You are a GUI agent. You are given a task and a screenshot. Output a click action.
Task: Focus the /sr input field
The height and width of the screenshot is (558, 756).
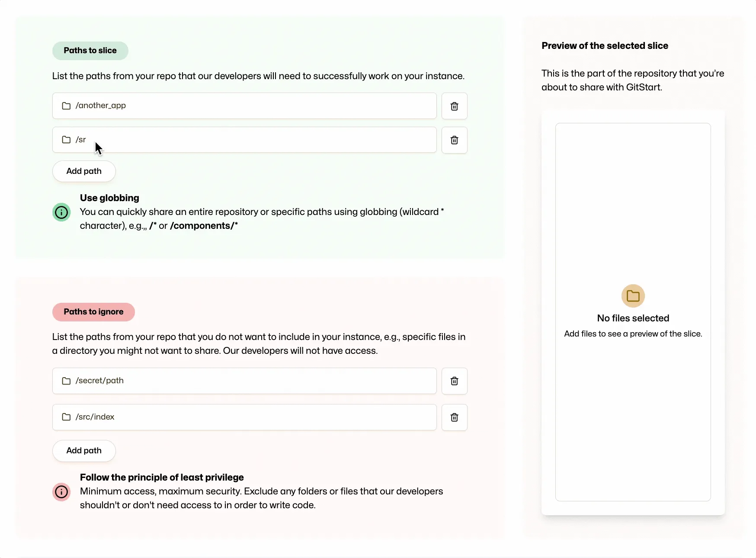click(x=216, y=140)
